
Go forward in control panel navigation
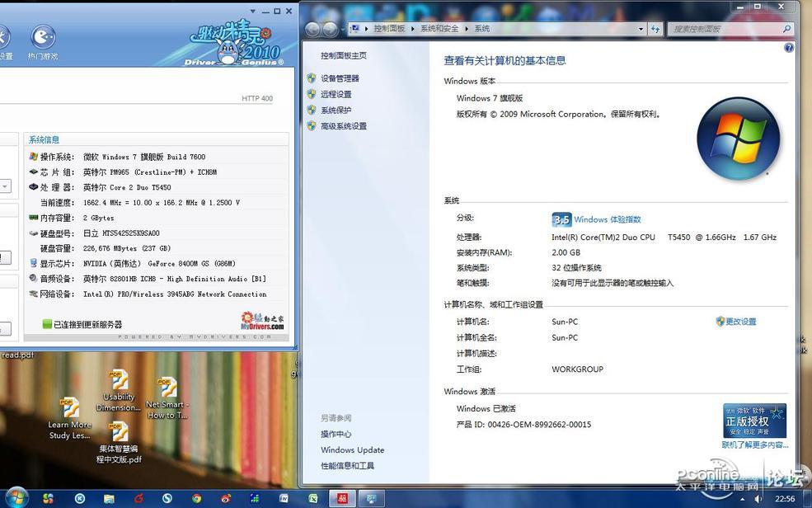click(x=331, y=30)
